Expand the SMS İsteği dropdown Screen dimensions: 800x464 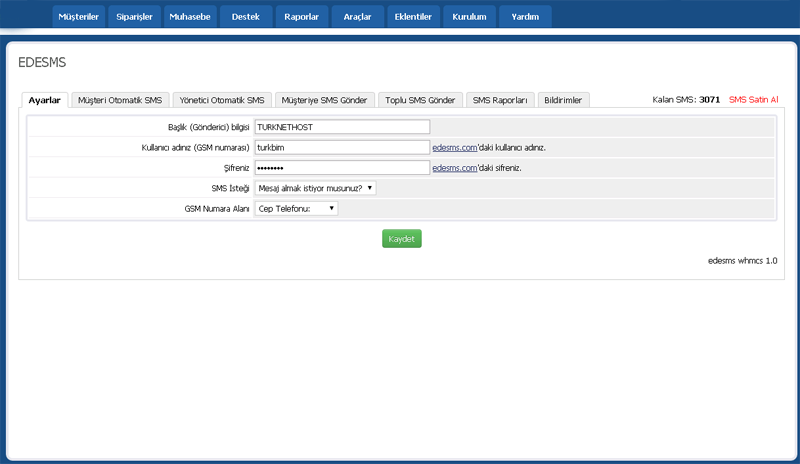(316, 187)
